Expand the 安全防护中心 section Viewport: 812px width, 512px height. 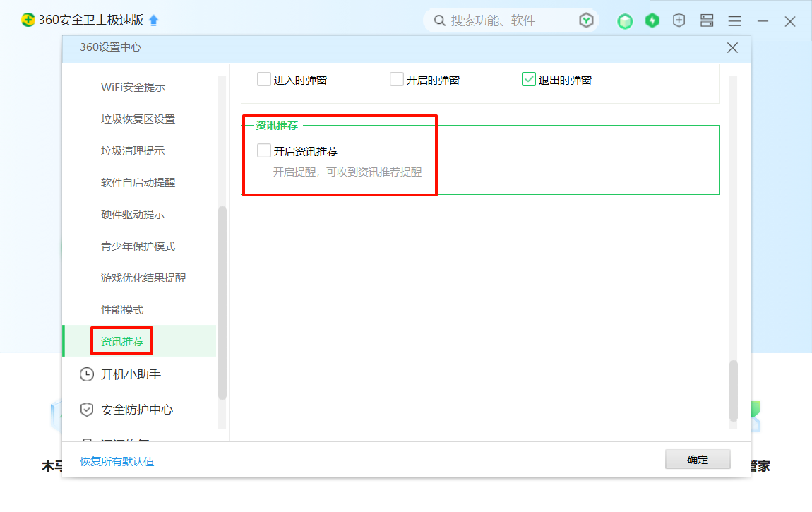tap(137, 410)
